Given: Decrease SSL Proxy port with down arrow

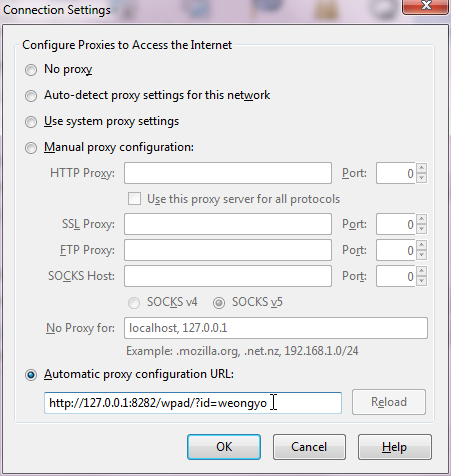Looking at the screenshot, I should [x=422, y=229].
